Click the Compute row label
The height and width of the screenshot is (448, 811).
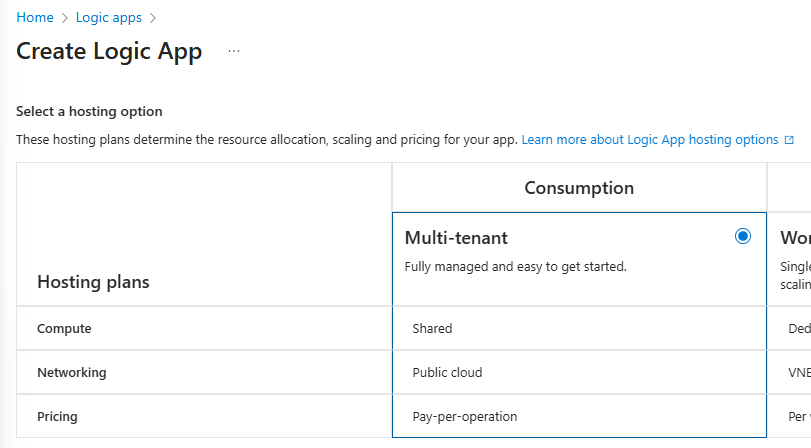pos(64,328)
